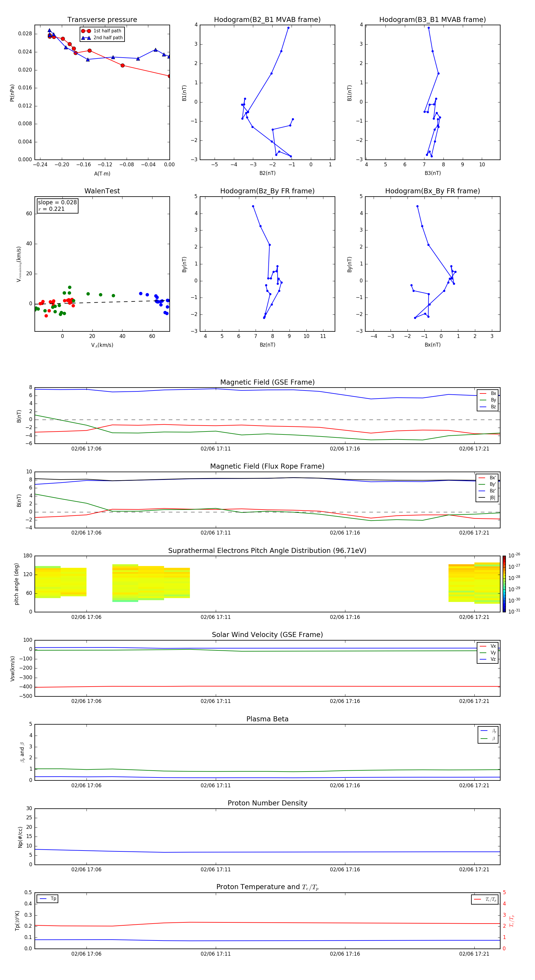The width and height of the screenshot is (535, 980).
Task: Click the '10^-31' colorbar label
Action: [x=514, y=611]
